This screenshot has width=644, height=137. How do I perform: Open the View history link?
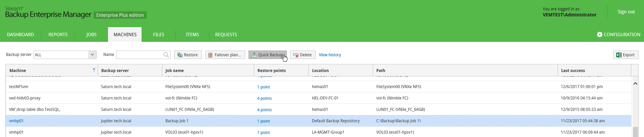point(330,55)
